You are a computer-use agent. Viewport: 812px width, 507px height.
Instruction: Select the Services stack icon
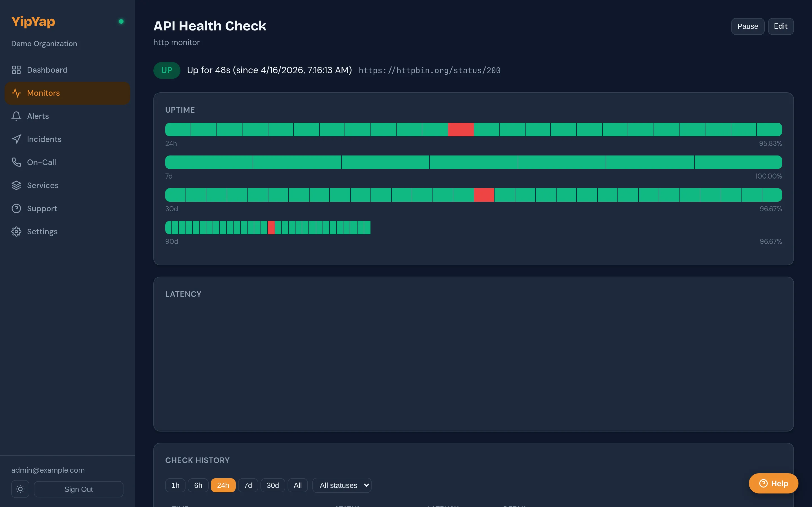[x=16, y=185]
